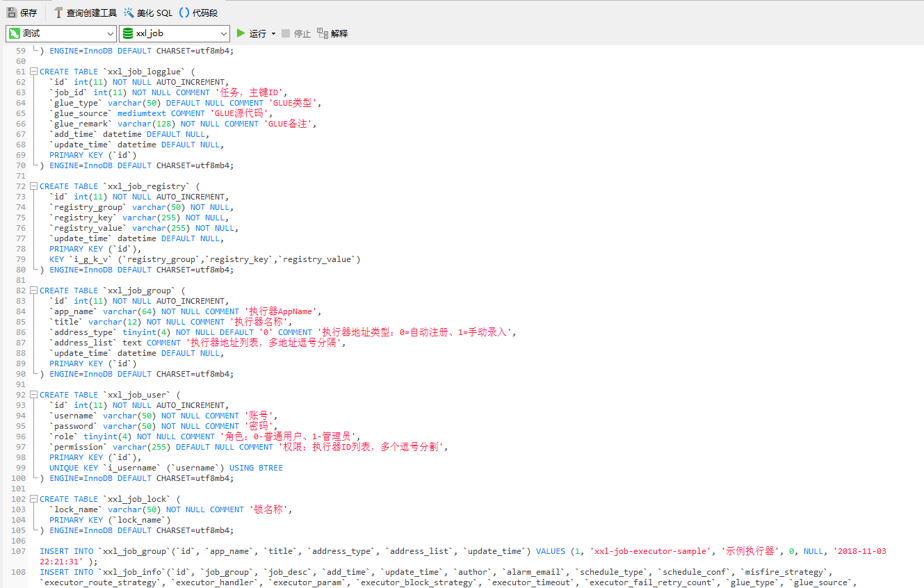Collapse the xxl_job_logglue CREATE TABLE block
The height and width of the screenshot is (588, 924).
[33, 72]
